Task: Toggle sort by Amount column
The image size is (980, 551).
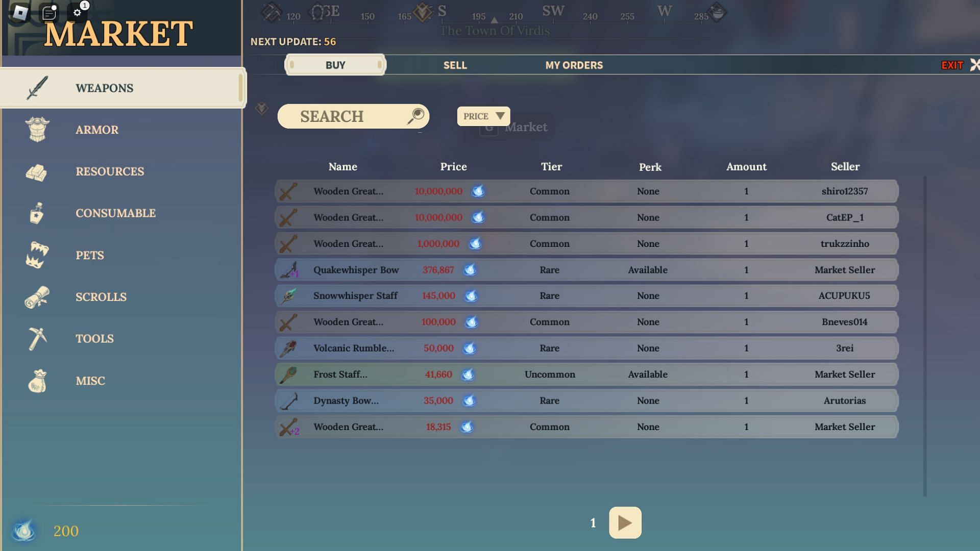Action: click(x=746, y=166)
